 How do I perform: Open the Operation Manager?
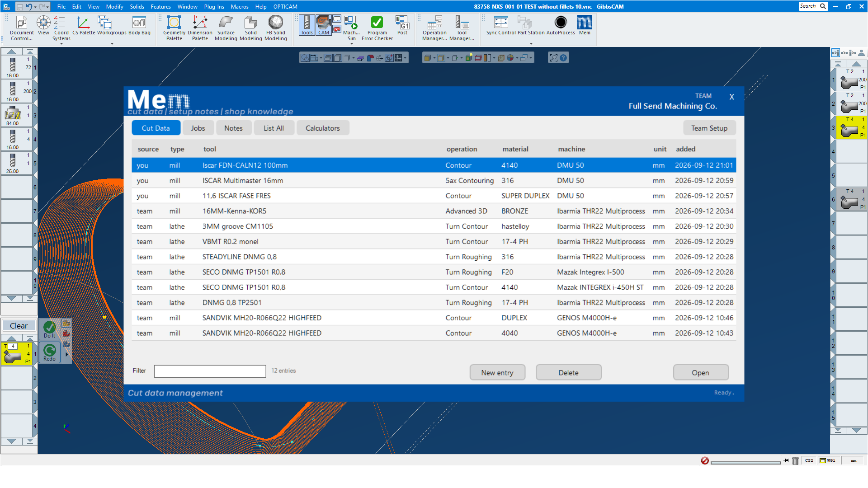pos(434,28)
